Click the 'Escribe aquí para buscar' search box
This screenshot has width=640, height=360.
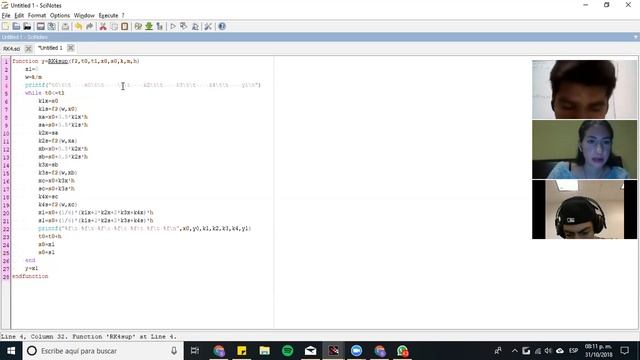(x=102, y=351)
